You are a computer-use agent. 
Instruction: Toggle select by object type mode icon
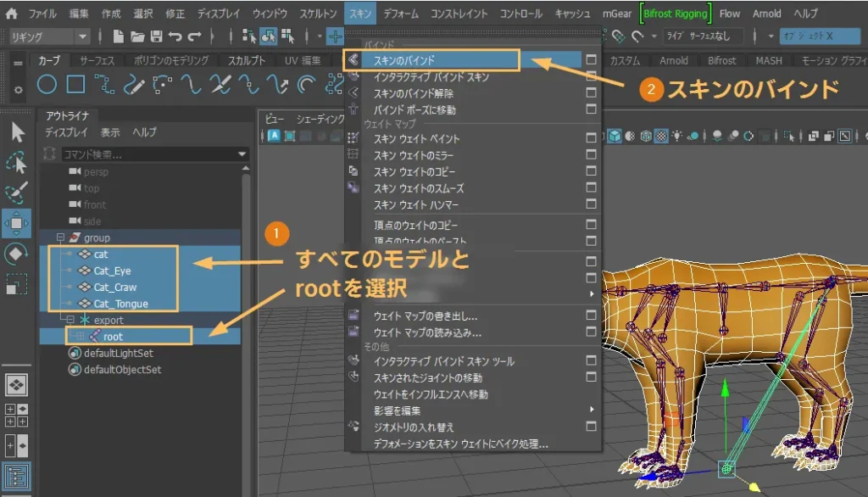(x=269, y=36)
